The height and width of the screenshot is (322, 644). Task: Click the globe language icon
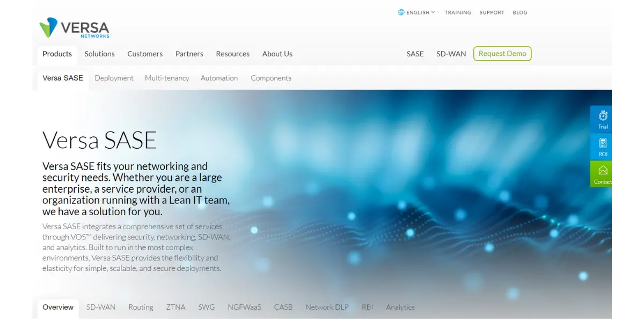[x=401, y=12]
